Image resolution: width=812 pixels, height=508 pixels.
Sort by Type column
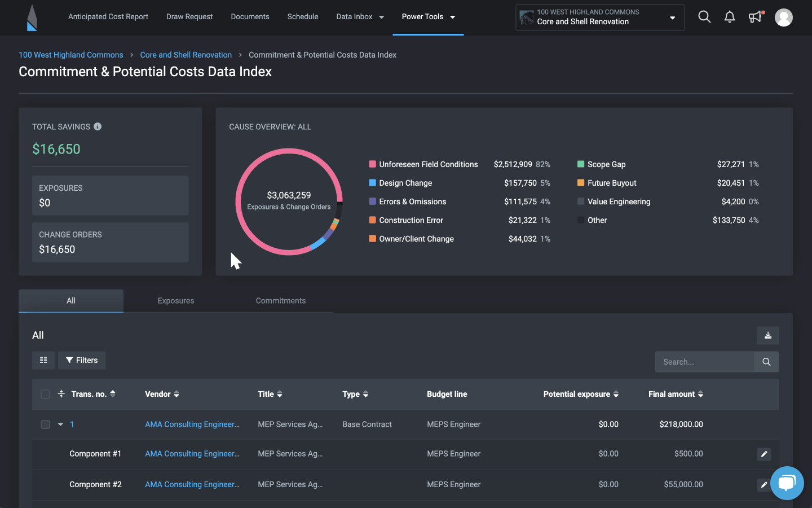click(355, 394)
